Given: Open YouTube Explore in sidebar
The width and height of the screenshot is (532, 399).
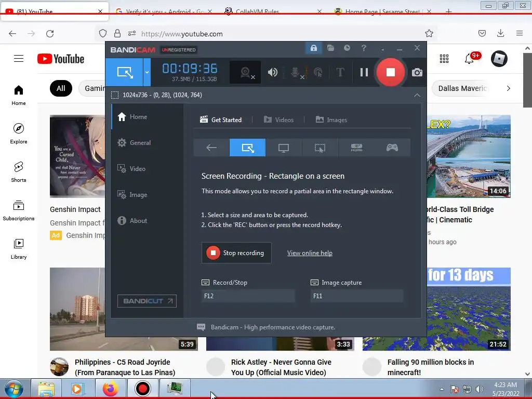Looking at the screenshot, I should coord(19,134).
